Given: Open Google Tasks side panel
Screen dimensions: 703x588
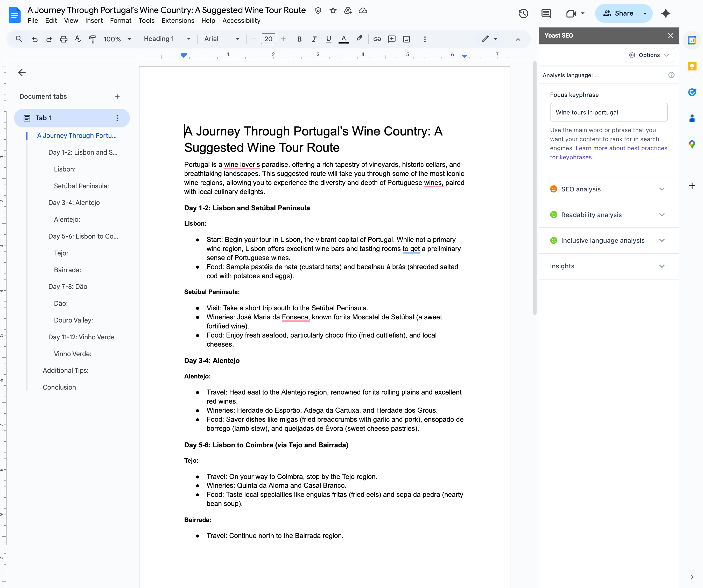Looking at the screenshot, I should pos(692,92).
